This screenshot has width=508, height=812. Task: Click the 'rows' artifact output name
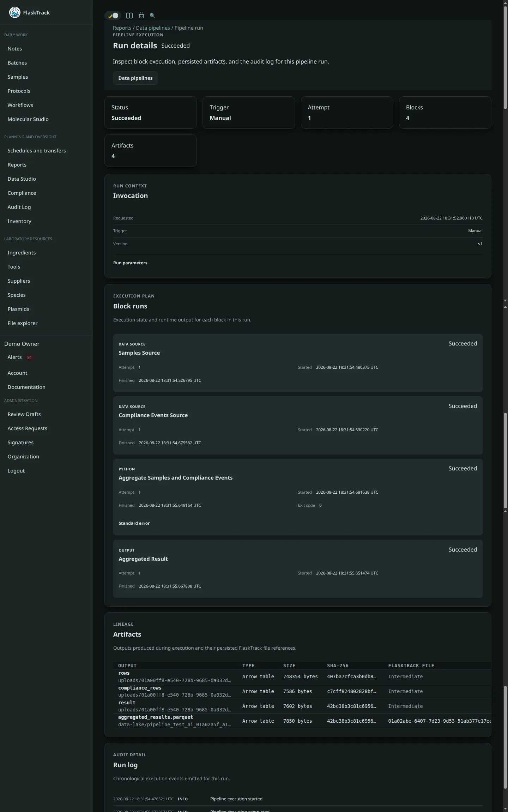[x=124, y=673]
